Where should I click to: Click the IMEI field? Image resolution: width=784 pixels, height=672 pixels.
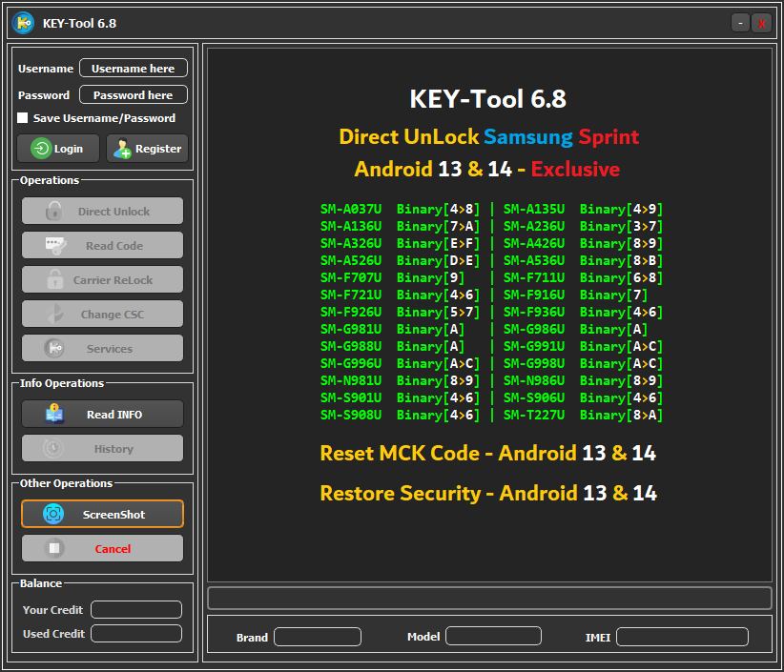click(683, 637)
